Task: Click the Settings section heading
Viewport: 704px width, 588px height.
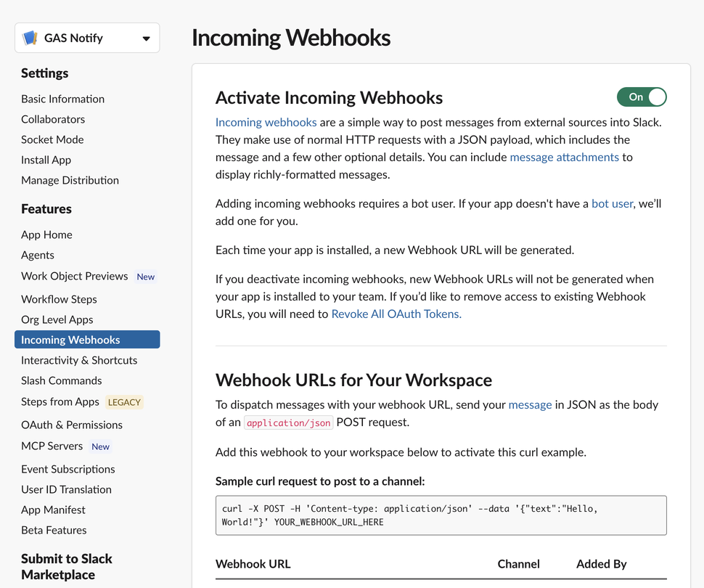Action: (x=44, y=73)
